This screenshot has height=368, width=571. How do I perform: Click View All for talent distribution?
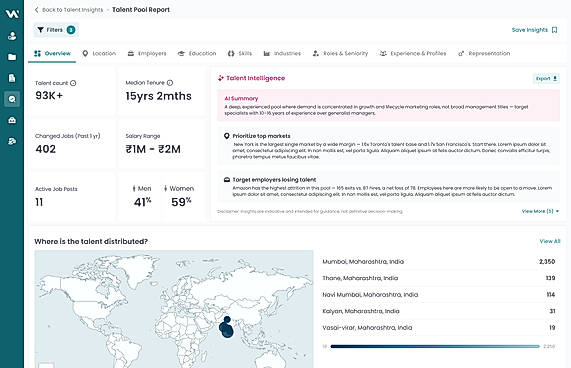(550, 241)
